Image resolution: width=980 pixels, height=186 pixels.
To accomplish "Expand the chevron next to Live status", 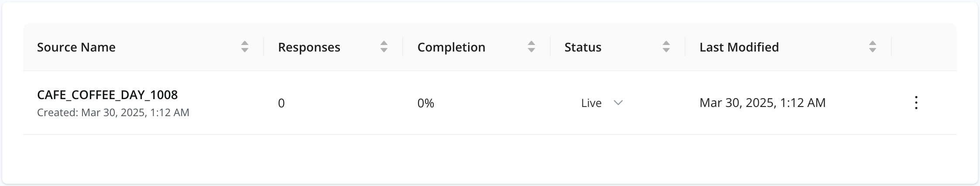I will (x=618, y=103).
